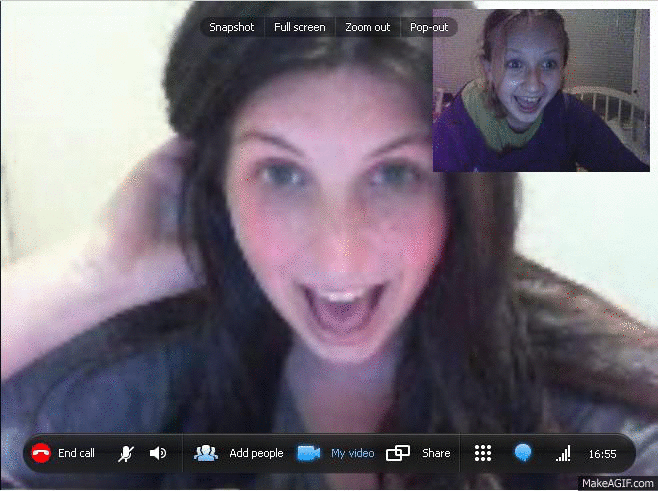Select the small self-view video thumbnail

coord(541,91)
